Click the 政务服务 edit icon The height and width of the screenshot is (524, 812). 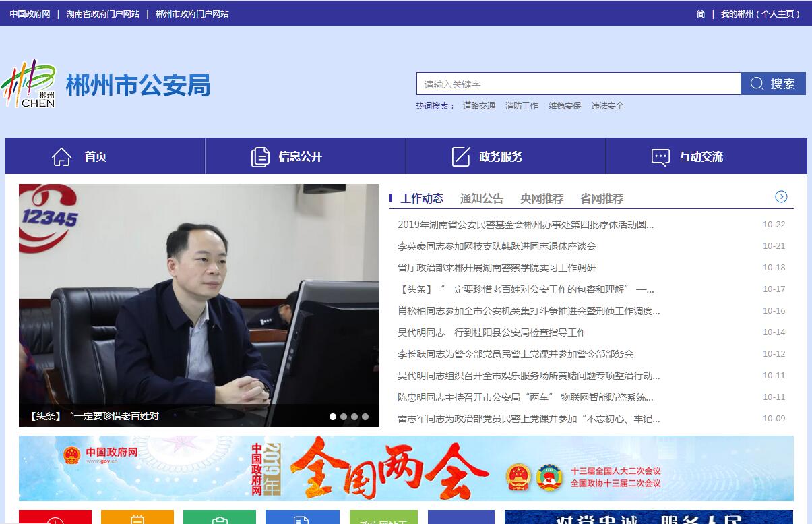(x=461, y=156)
